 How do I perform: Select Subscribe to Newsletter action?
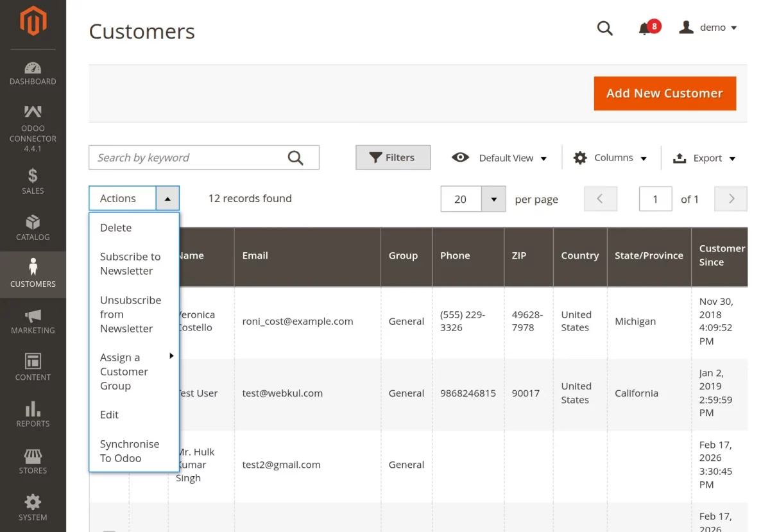coord(133,264)
